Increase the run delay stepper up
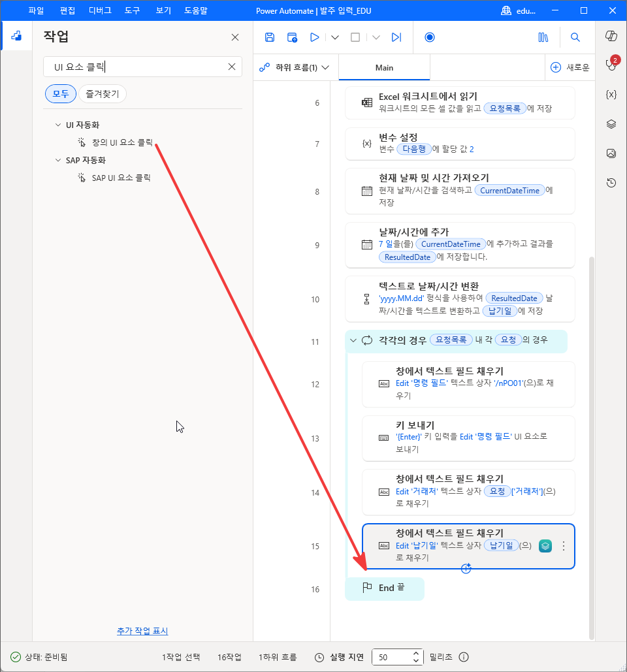The image size is (627, 672). [416, 653]
